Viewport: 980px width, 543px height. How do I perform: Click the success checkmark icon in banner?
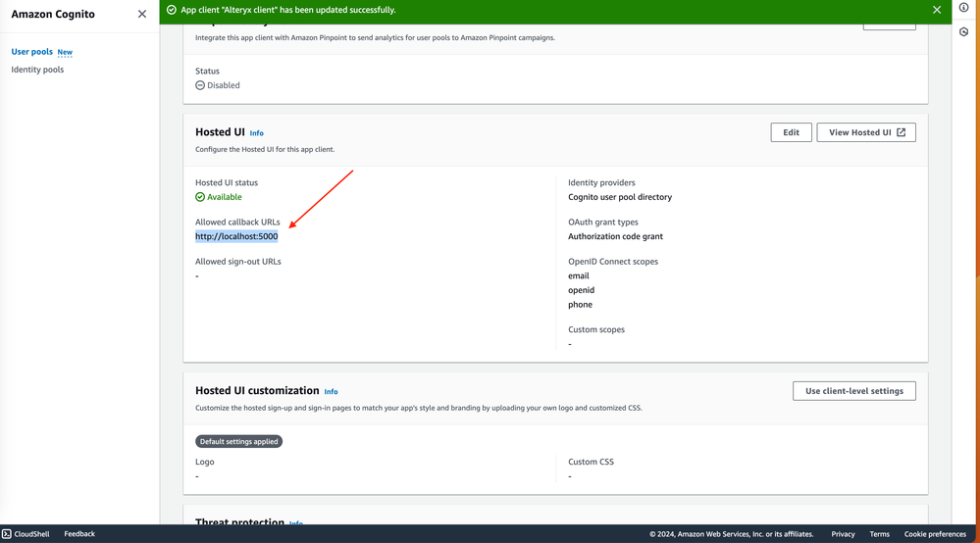point(172,10)
